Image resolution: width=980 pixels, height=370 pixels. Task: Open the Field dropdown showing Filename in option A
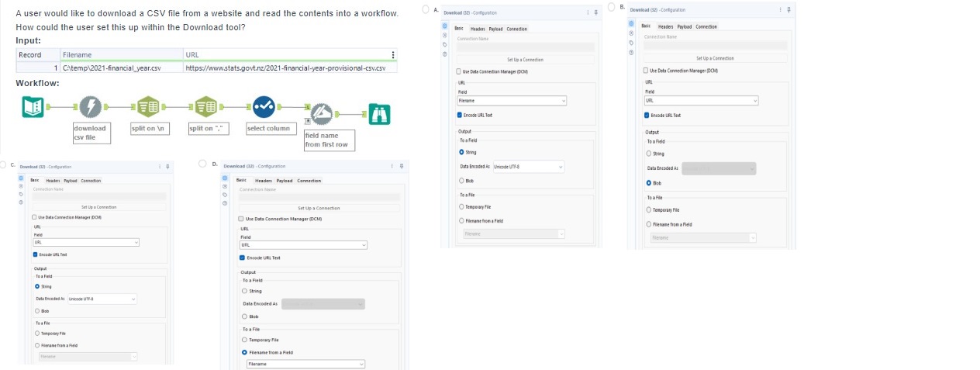tap(512, 101)
